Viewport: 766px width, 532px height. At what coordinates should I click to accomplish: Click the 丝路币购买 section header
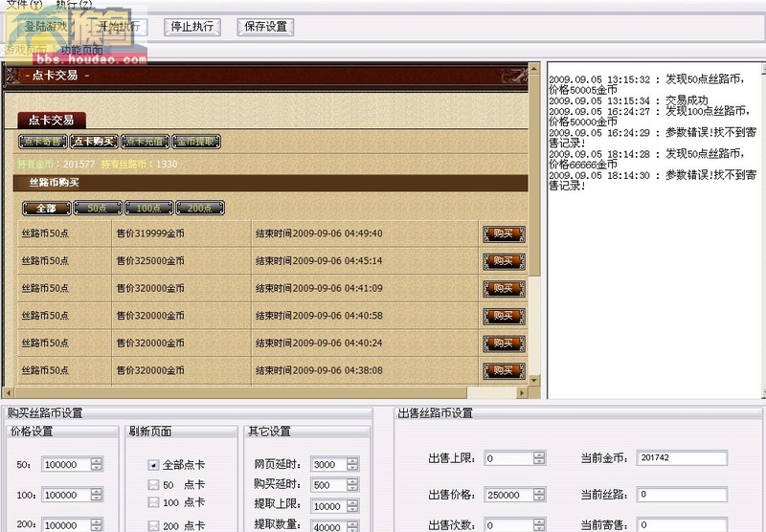tap(270, 183)
